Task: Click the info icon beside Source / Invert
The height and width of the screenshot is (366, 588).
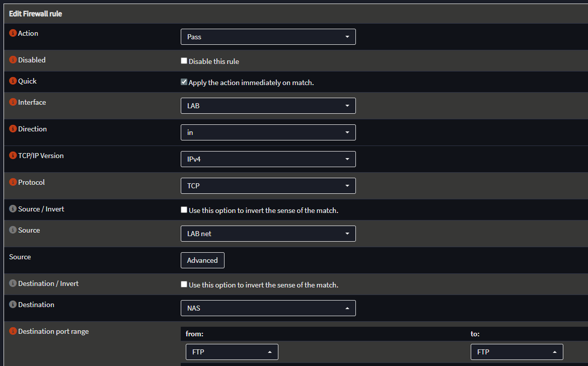Action: (x=13, y=208)
